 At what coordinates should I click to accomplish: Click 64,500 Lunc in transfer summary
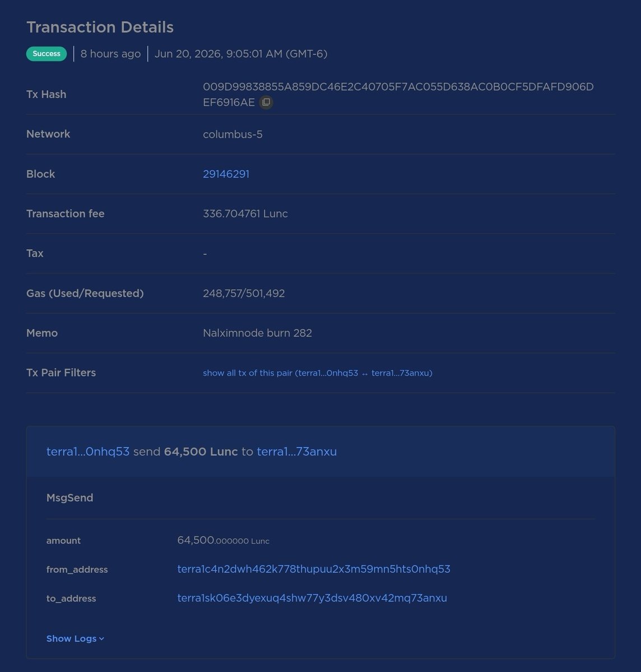[201, 451]
